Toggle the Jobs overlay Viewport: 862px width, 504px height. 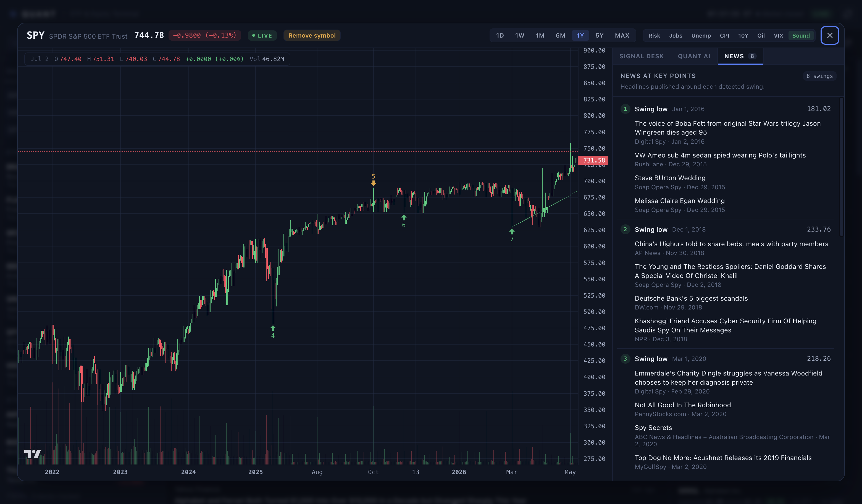click(x=676, y=36)
